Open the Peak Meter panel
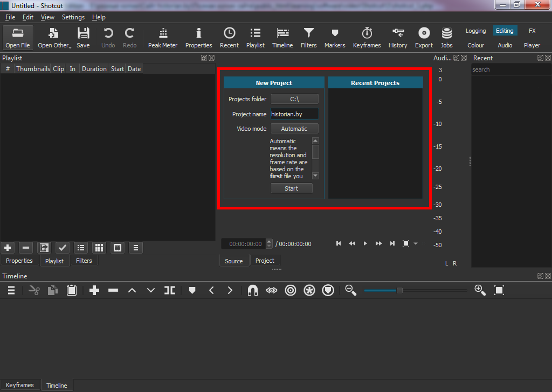 click(x=162, y=38)
